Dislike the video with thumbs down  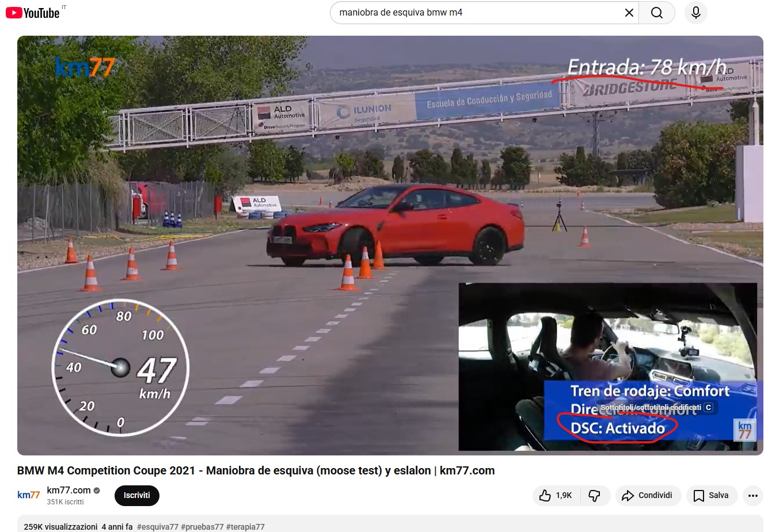coord(595,495)
